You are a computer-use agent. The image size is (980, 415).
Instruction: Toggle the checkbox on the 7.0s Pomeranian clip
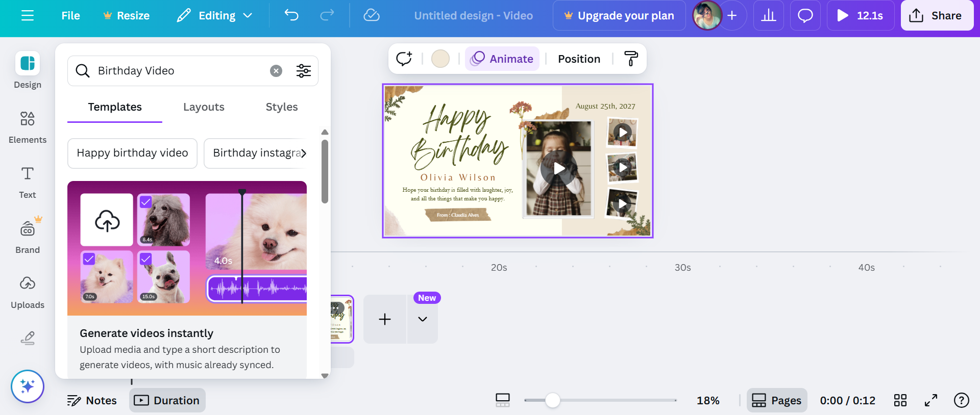89,259
